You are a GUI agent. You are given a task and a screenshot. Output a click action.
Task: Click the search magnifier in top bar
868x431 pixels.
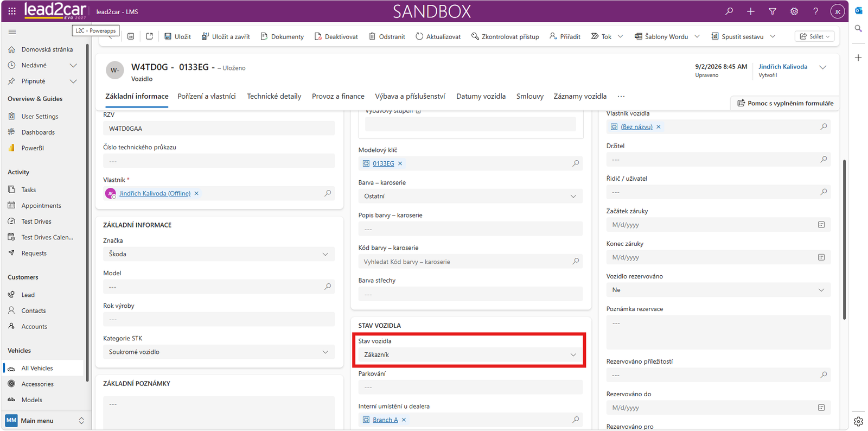729,11
